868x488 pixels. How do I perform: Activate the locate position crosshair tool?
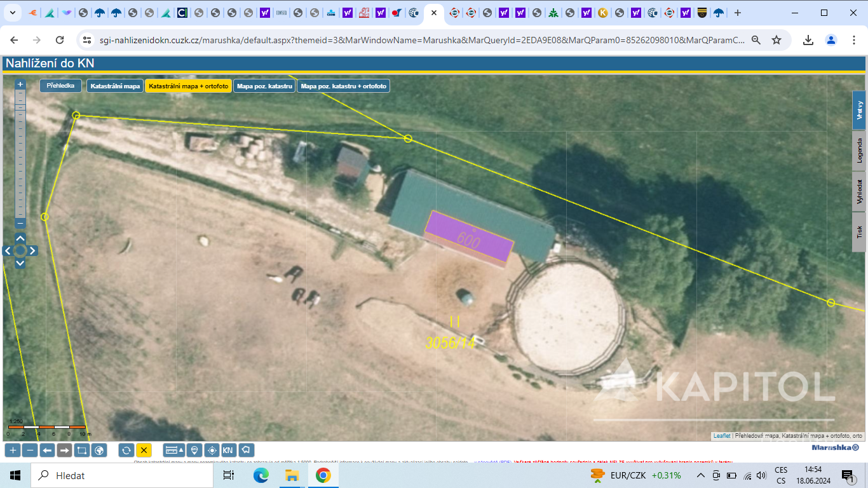pos(212,451)
